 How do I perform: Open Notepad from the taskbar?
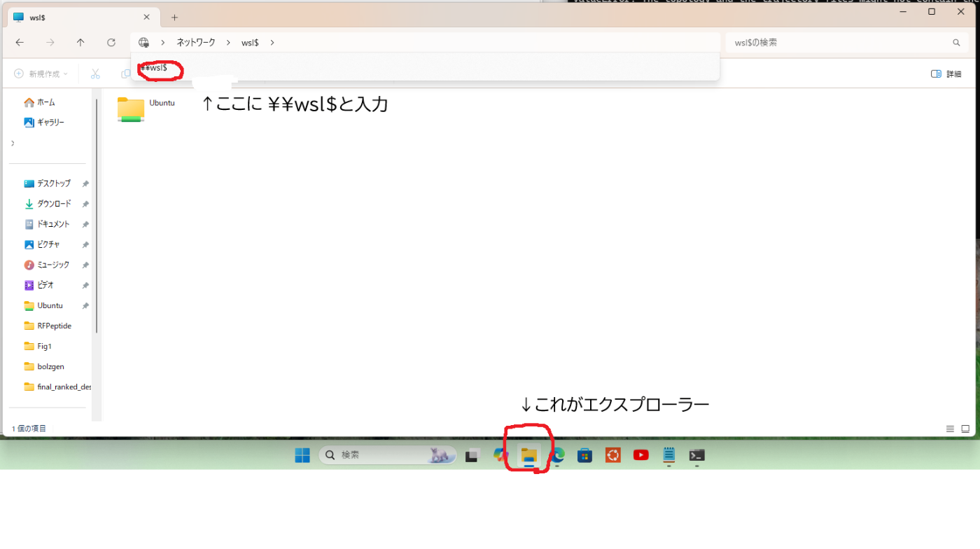[668, 455]
